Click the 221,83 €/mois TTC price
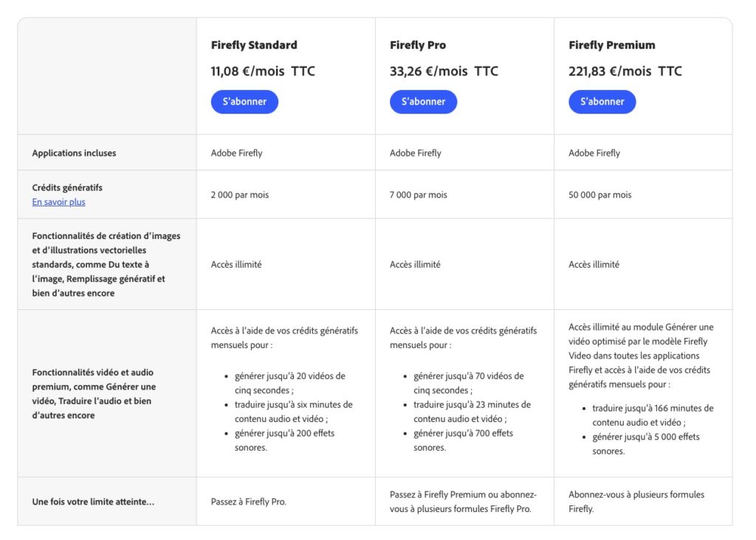This screenshot has height=540, width=756. pos(625,72)
